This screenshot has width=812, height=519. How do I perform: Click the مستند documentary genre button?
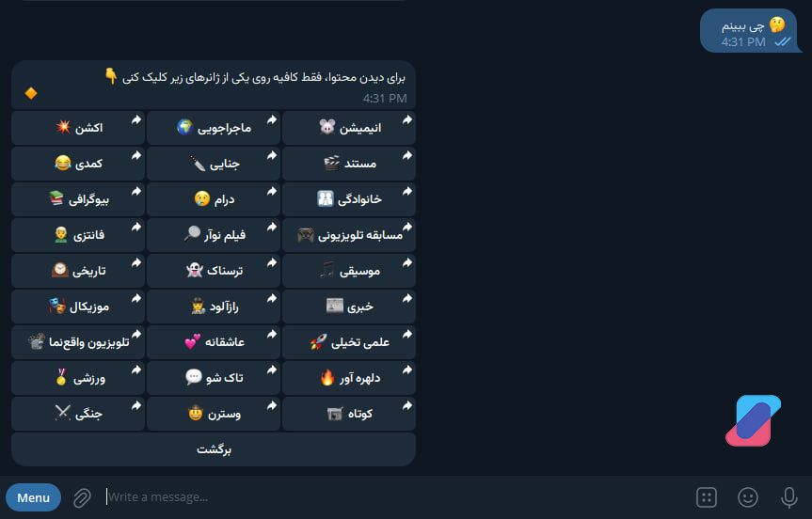pos(348,164)
